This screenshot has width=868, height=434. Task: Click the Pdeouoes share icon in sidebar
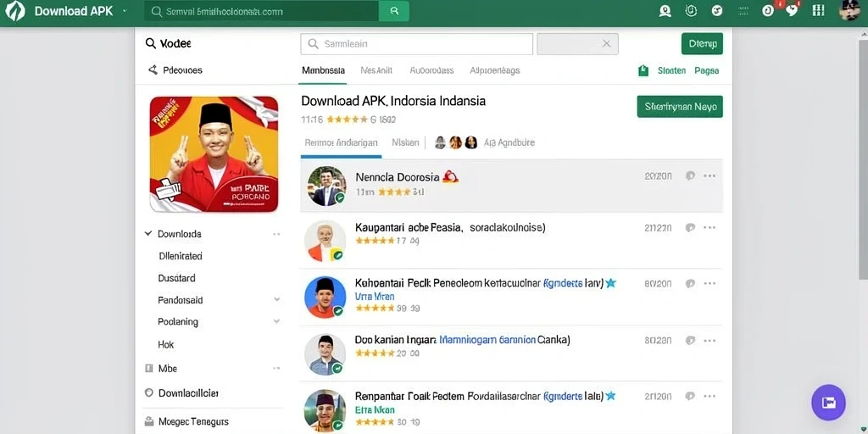tap(153, 70)
